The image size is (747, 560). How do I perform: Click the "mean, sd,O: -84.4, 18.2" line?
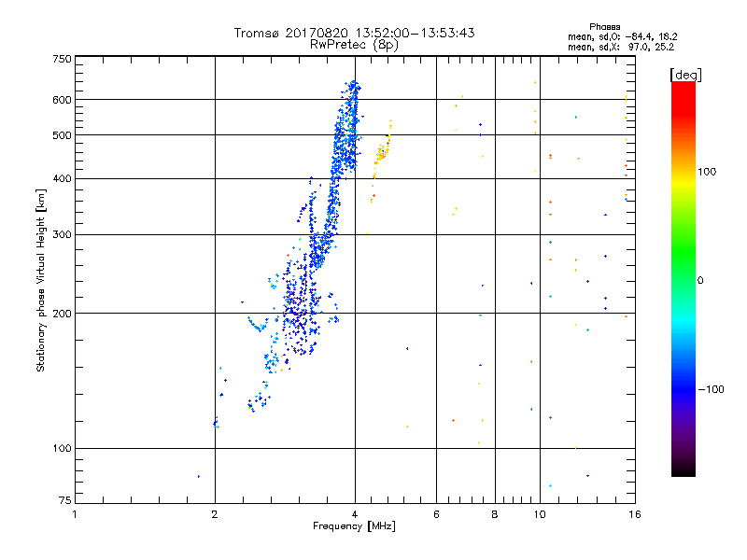pyautogui.click(x=622, y=36)
